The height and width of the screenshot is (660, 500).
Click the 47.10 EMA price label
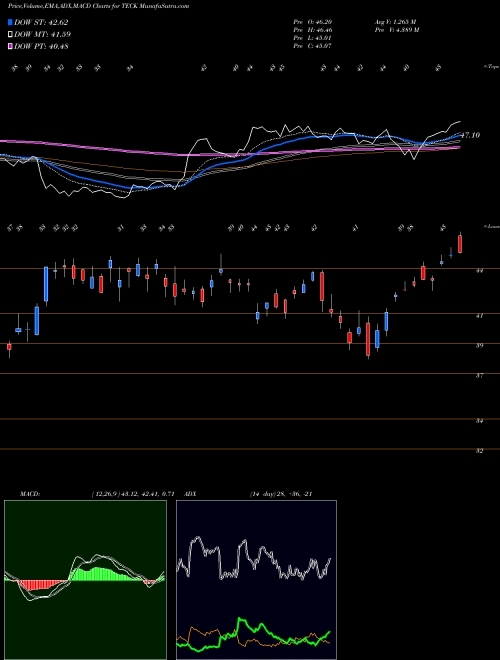[471, 136]
